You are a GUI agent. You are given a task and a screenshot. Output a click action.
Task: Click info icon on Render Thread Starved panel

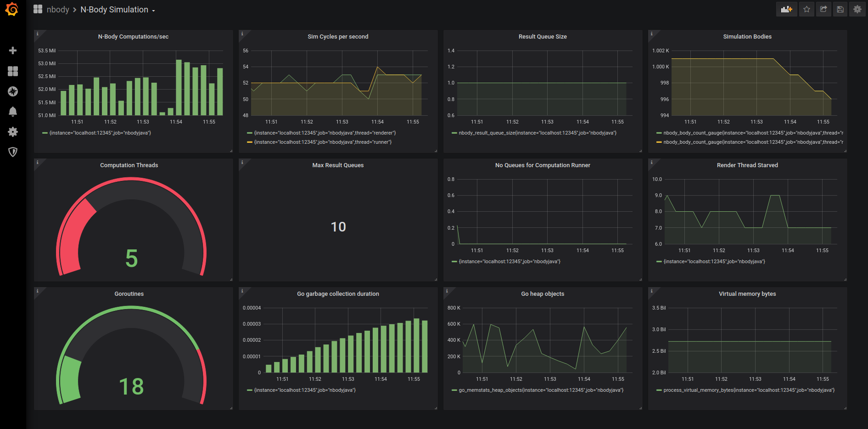coord(651,162)
